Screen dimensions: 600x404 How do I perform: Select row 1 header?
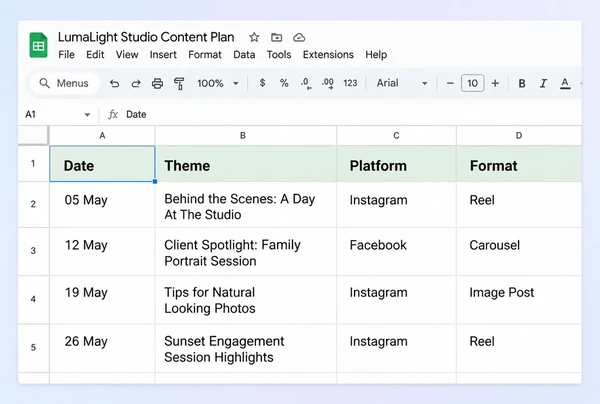(33, 164)
